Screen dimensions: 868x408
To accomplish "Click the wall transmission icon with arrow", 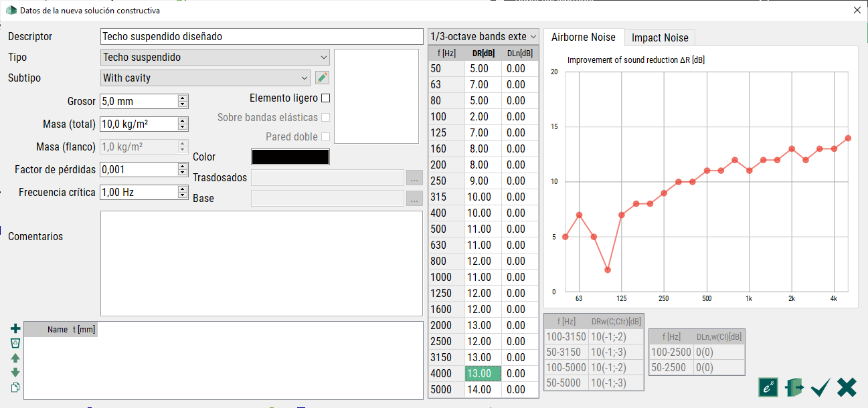I will click(x=794, y=387).
